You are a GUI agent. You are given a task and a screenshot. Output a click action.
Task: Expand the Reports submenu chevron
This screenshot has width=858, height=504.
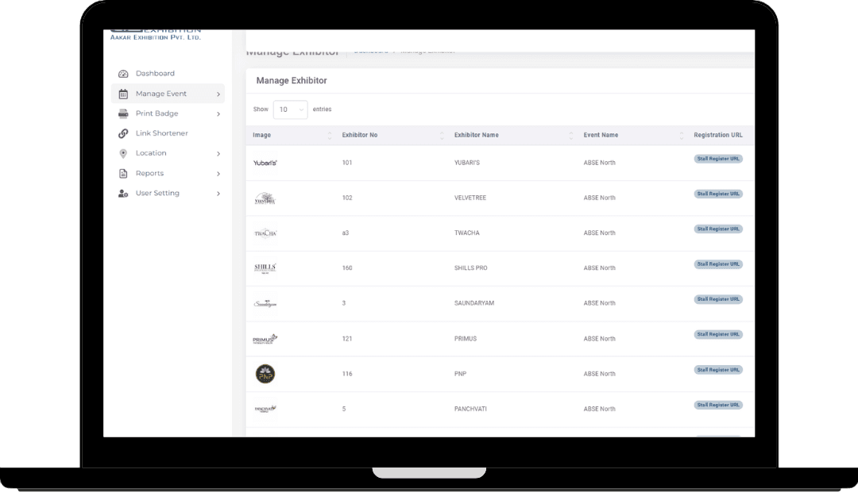tap(218, 174)
